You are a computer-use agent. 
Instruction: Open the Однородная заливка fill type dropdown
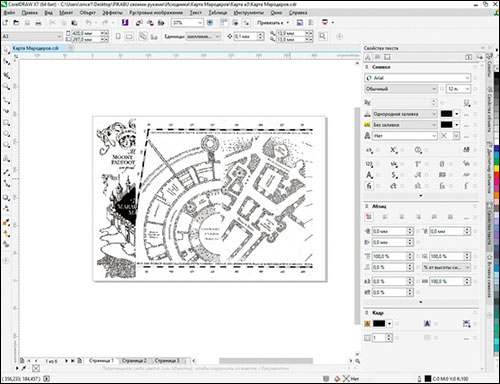tap(434, 114)
